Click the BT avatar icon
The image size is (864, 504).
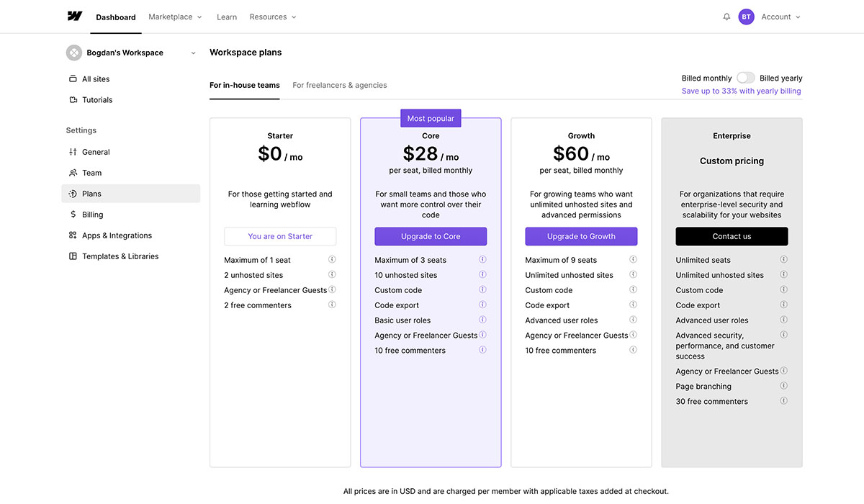[747, 16]
